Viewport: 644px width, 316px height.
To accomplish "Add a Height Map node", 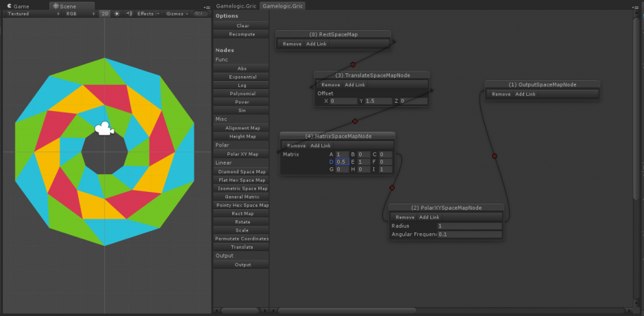I will click(x=241, y=136).
